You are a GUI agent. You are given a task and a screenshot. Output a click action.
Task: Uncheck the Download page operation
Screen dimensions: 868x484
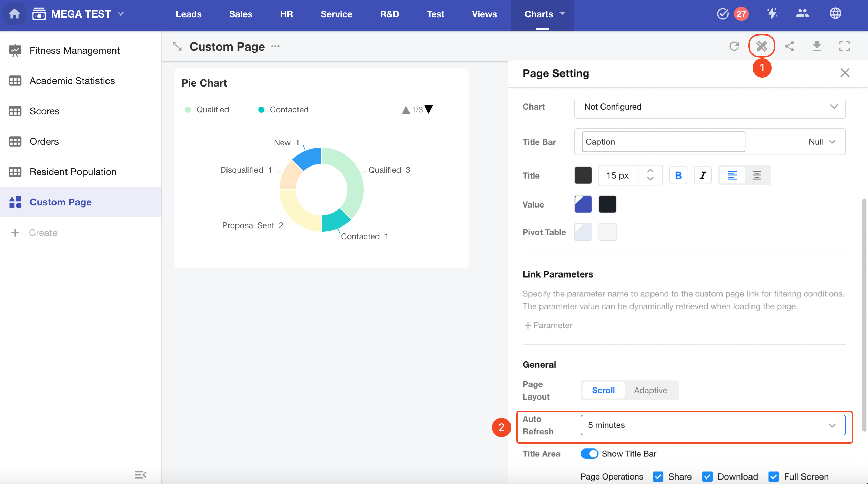pos(707,476)
